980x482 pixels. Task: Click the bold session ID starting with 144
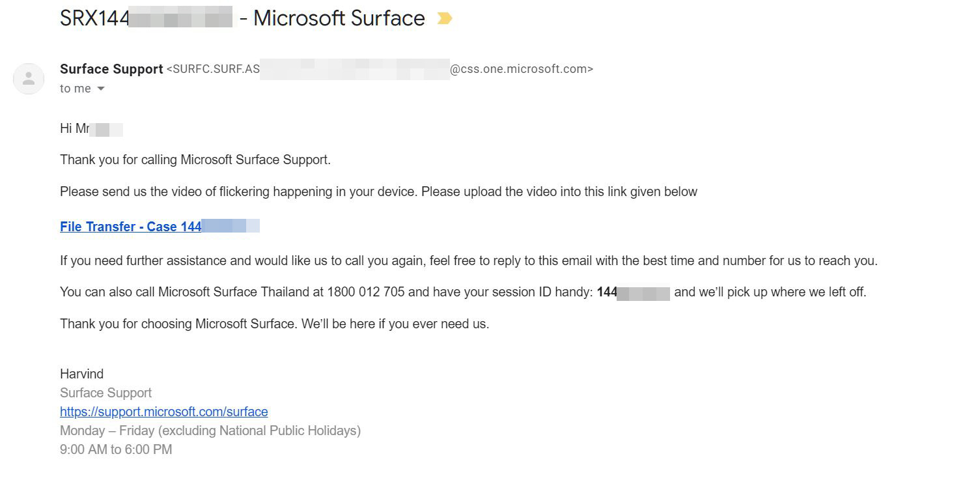coord(633,292)
